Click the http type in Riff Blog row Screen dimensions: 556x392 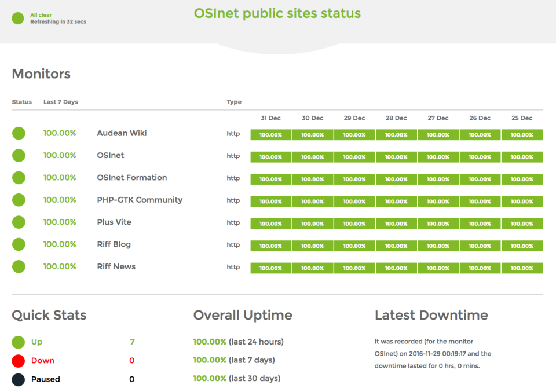(x=233, y=244)
